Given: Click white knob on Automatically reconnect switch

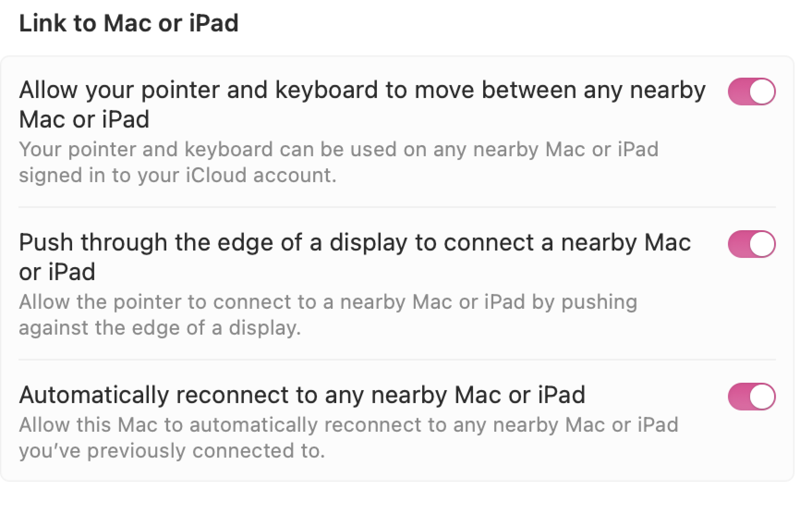Looking at the screenshot, I should (762, 397).
